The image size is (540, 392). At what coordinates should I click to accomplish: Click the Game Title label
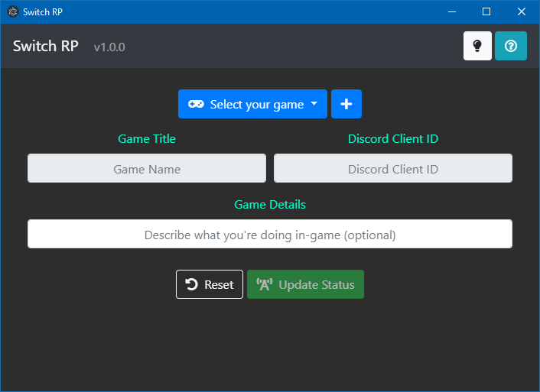pos(147,139)
